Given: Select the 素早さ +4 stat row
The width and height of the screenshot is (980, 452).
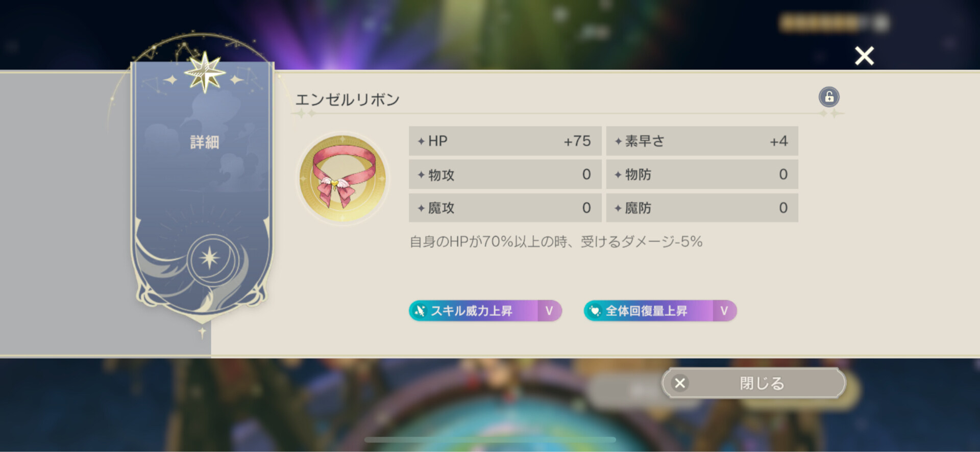Looking at the screenshot, I should [x=702, y=141].
